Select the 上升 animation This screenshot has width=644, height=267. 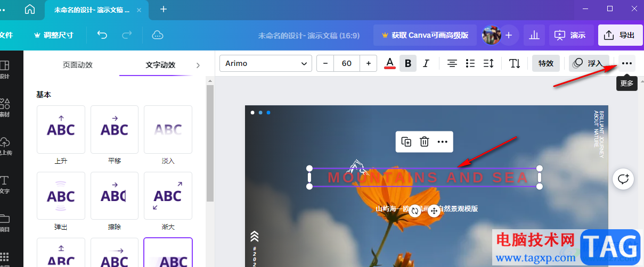pyautogui.click(x=61, y=129)
